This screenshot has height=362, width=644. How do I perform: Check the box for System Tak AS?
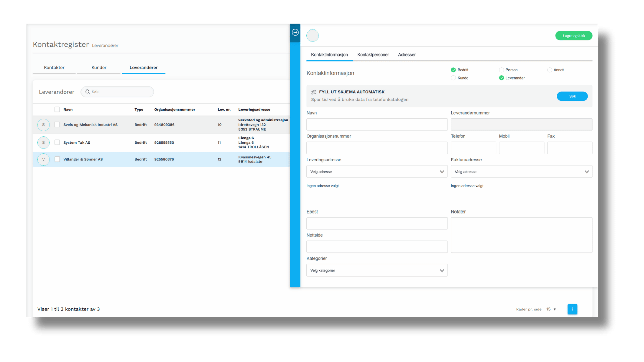[57, 143]
